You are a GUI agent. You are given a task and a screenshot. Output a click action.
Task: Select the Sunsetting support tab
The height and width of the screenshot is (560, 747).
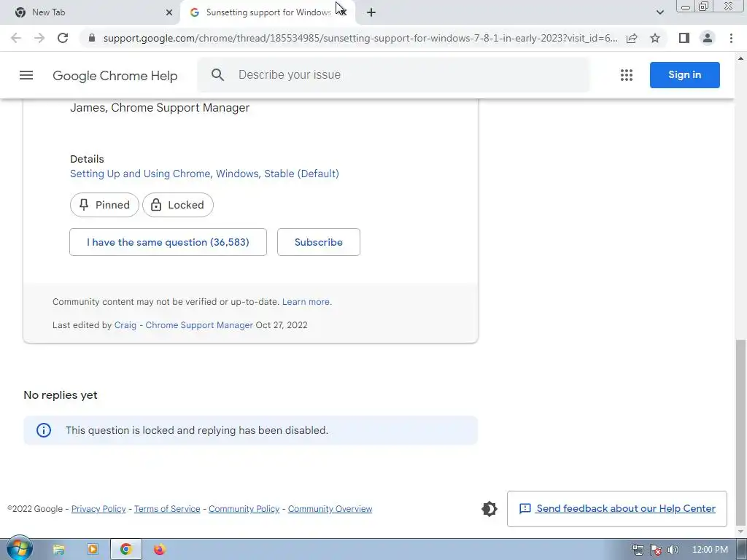tap(268, 12)
